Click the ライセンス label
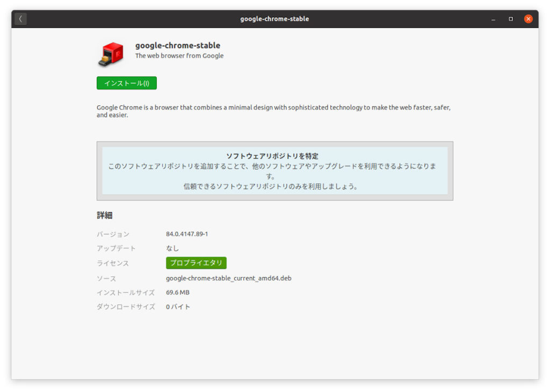 113,264
